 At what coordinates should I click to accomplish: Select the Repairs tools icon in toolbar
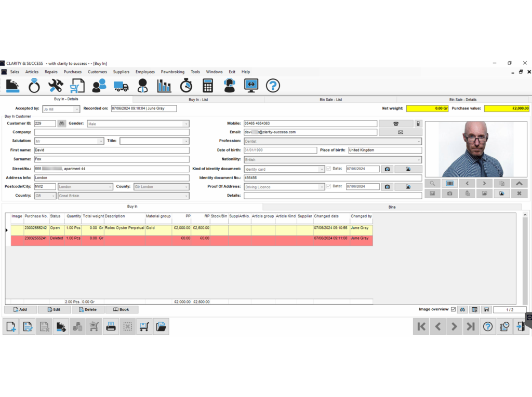coord(56,86)
